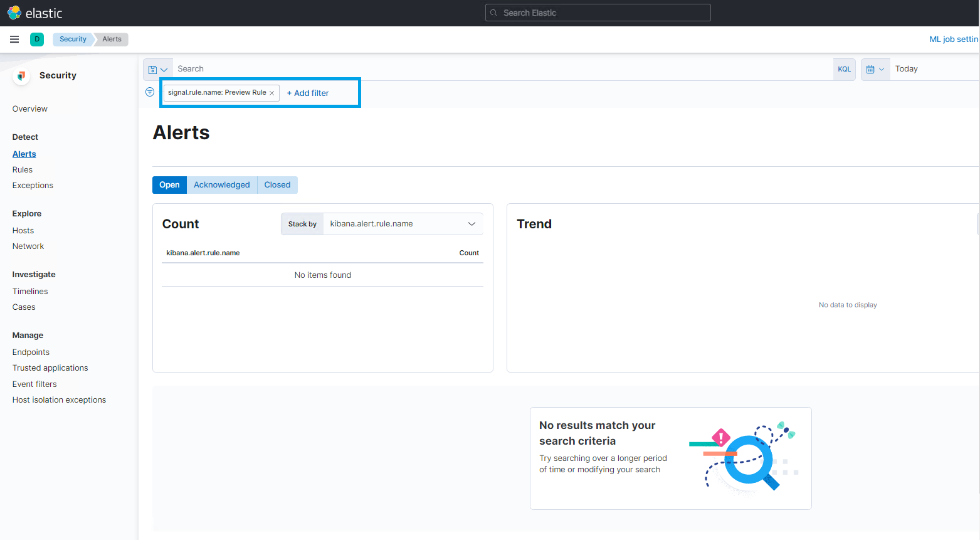Click the Add filter link
Screen dimensions: 980x540
(x=307, y=93)
